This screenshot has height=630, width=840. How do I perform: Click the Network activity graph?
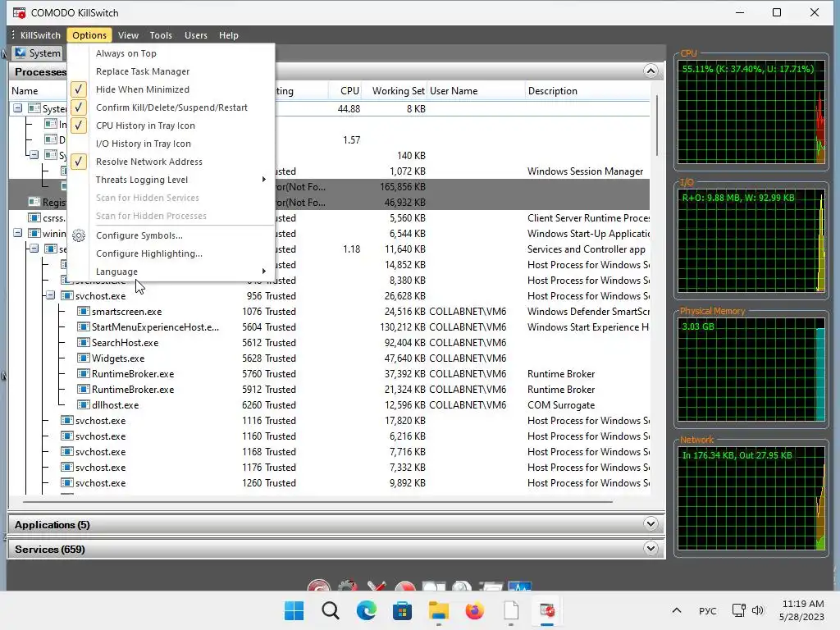(x=751, y=499)
